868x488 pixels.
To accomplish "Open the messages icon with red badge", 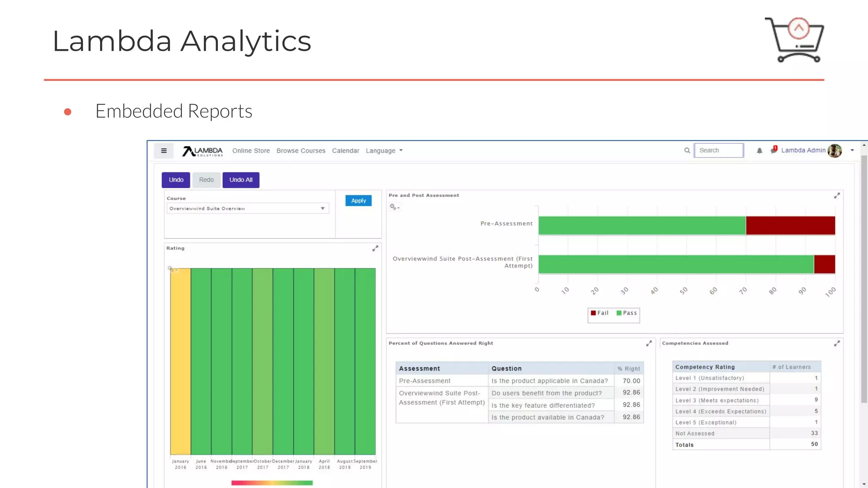I will (x=774, y=150).
